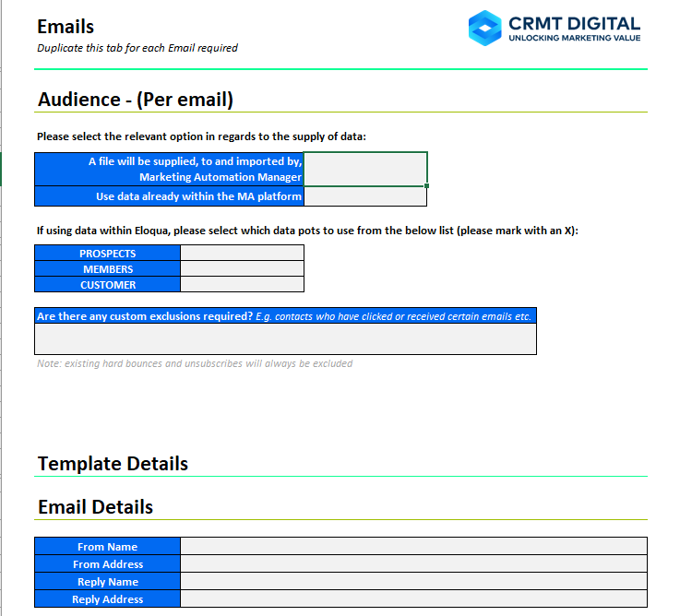Select input cell for 'Use data already within the MA platform'
This screenshot has width=680, height=616.
tap(365, 196)
